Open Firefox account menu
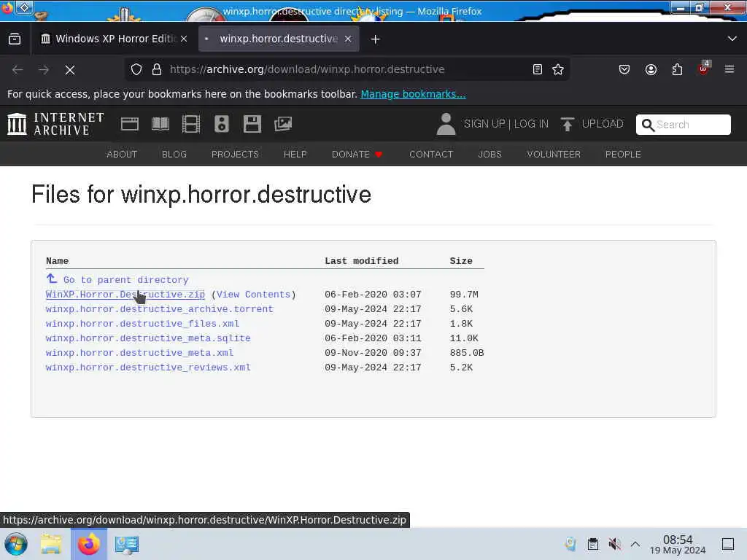Screen dimensions: 747x560 (651, 69)
